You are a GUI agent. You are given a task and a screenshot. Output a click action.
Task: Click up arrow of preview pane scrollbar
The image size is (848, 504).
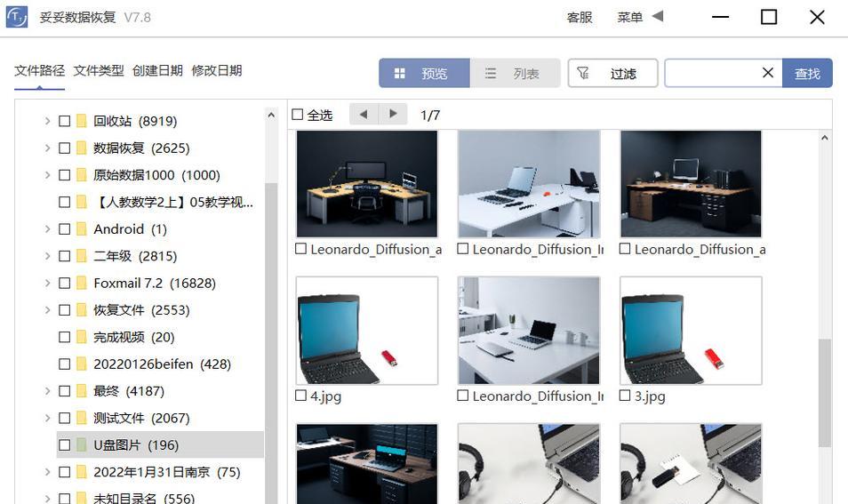pos(824,138)
